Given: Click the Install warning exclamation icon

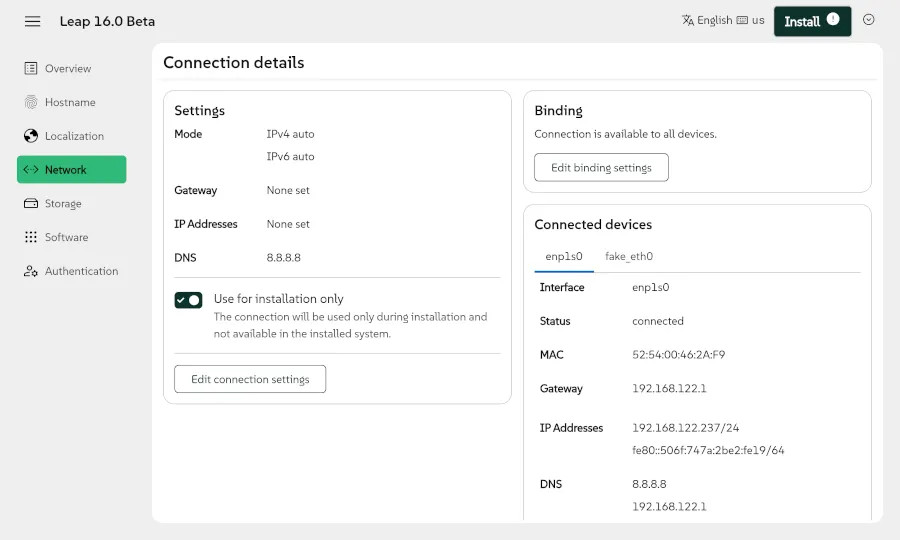Looking at the screenshot, I should 833,20.
